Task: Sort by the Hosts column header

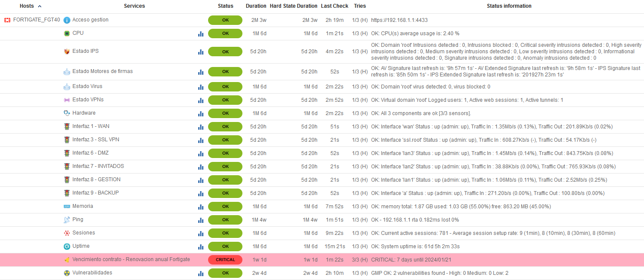Action: [x=27, y=6]
